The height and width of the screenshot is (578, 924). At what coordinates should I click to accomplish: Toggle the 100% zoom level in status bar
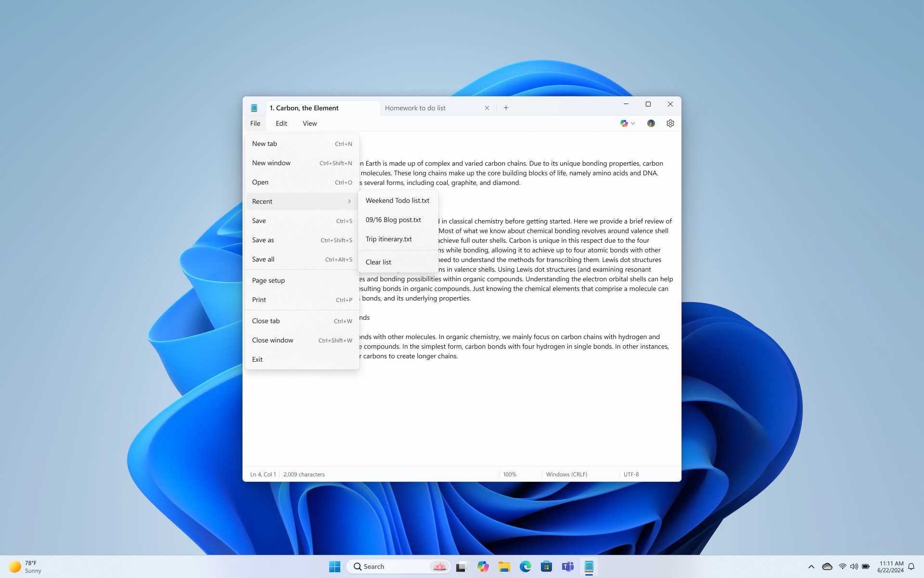pos(510,473)
